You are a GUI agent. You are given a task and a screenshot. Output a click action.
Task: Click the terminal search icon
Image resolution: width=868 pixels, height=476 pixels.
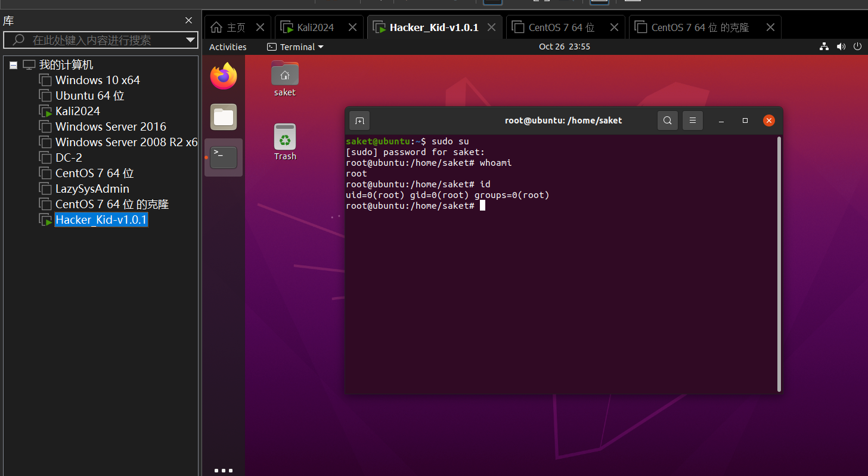click(x=668, y=120)
